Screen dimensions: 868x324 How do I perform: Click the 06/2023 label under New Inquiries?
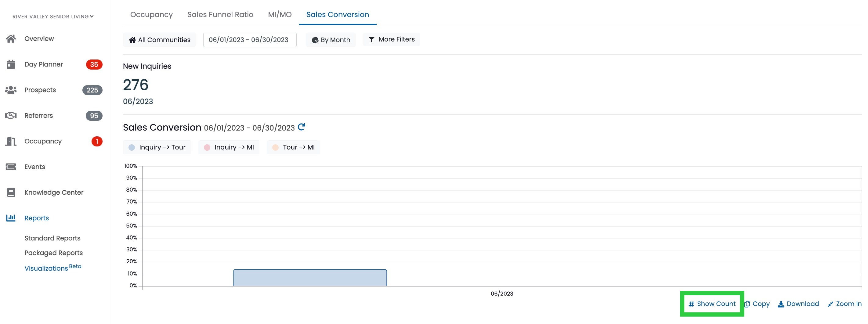tap(138, 101)
